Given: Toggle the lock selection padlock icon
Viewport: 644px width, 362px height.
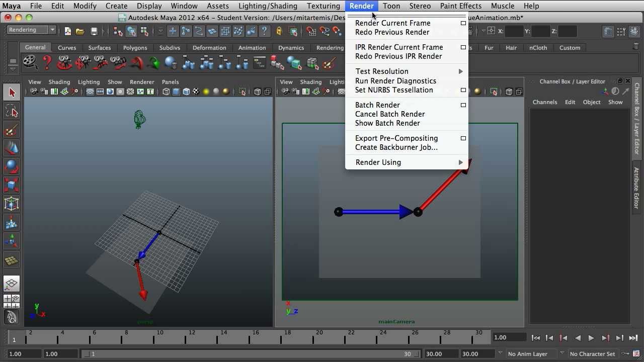Looking at the screenshot, I should point(279,31).
